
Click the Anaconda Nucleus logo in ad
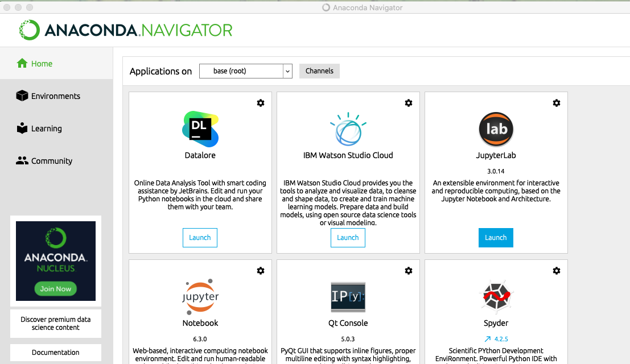55,238
